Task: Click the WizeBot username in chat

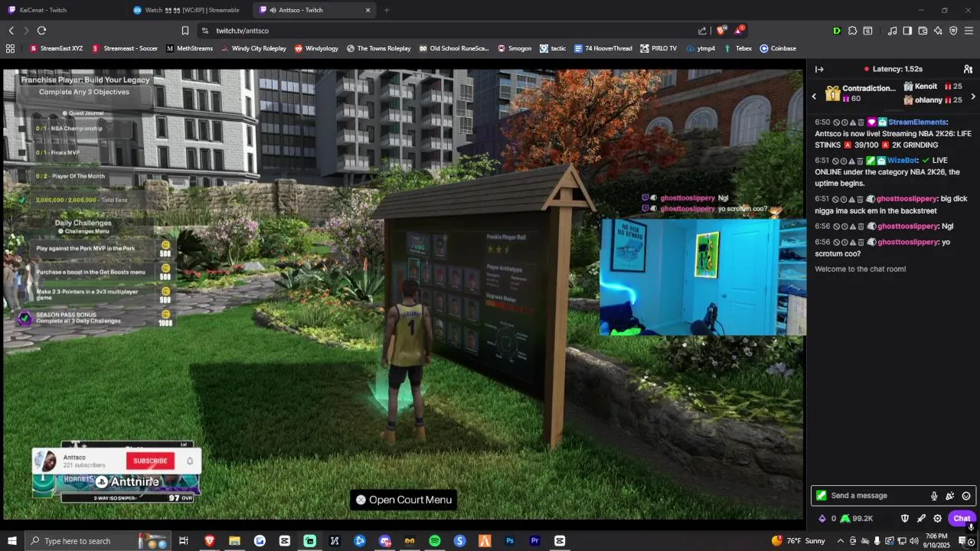Action: [x=902, y=161]
